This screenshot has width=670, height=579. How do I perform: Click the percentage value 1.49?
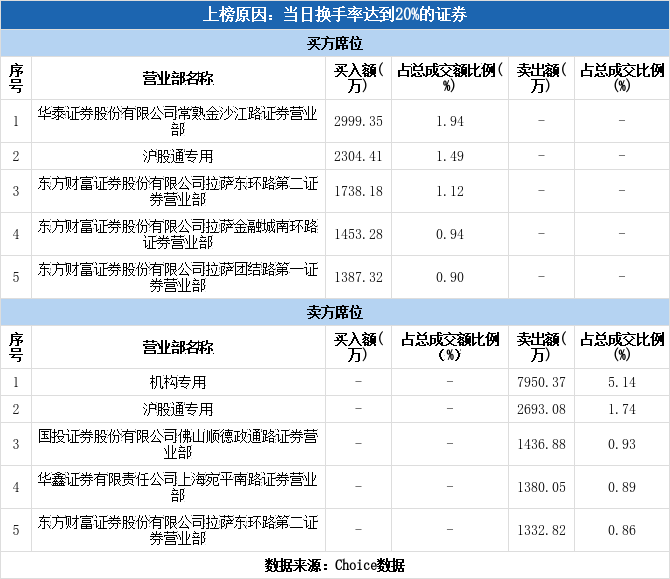point(450,156)
